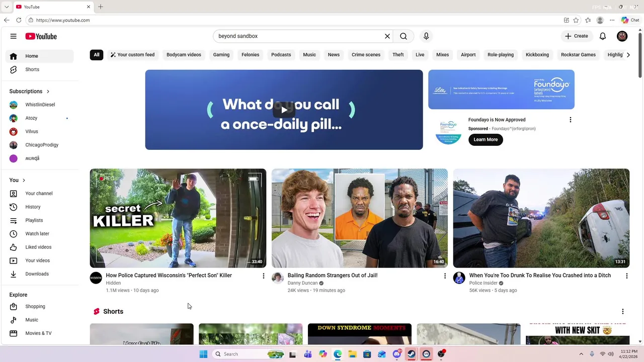Select the Felonies chip
Image resolution: width=644 pixels, height=362 pixels.
coord(251,55)
